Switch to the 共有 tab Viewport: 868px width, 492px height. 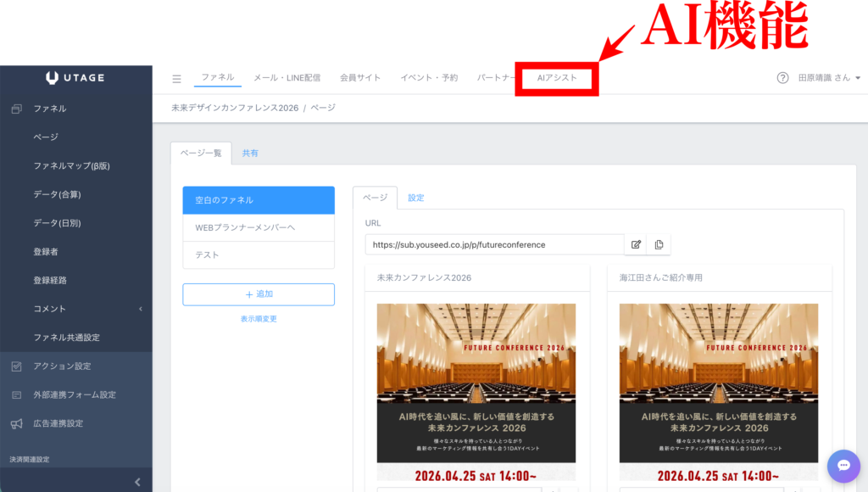[250, 154]
